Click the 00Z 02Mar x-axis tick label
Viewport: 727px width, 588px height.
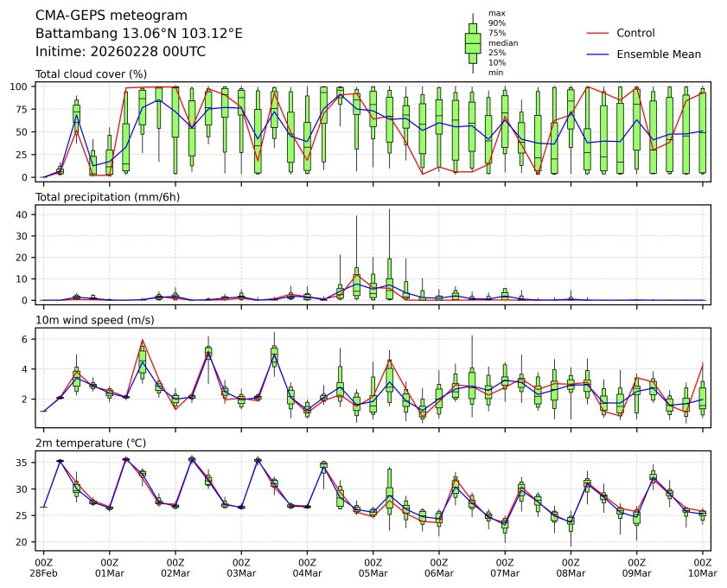point(175,567)
